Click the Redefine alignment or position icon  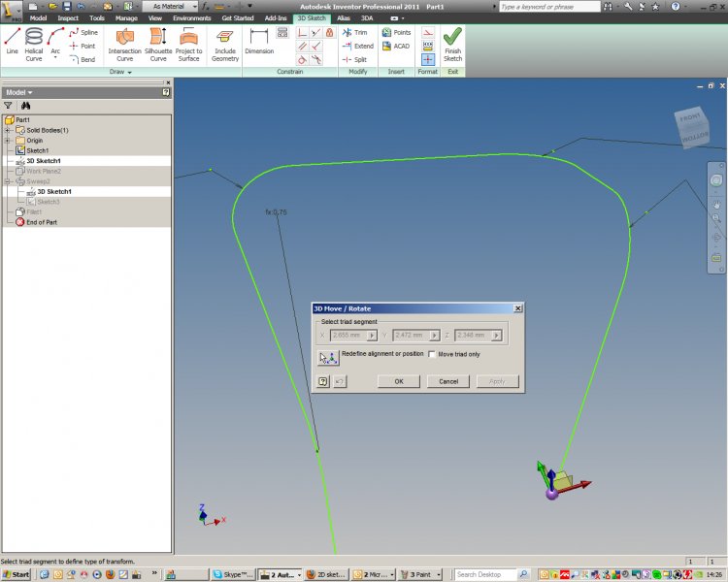(x=328, y=356)
